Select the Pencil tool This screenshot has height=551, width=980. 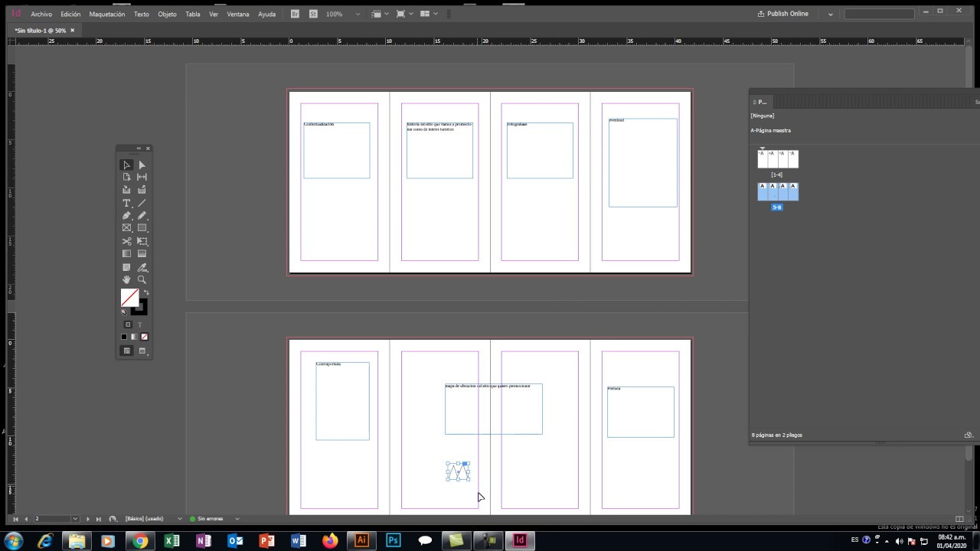click(x=142, y=216)
